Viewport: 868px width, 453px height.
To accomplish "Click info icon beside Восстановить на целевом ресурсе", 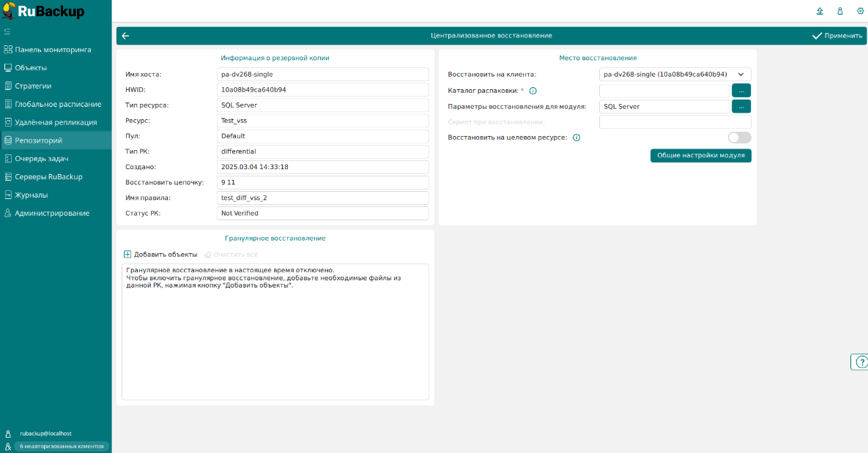I will click(x=576, y=138).
